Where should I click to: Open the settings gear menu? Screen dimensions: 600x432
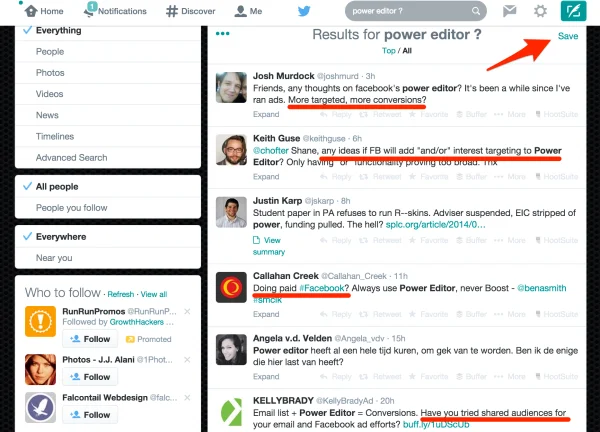[x=540, y=11]
